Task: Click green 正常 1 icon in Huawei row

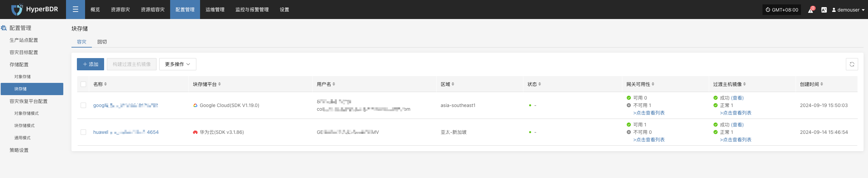Action: click(716, 132)
